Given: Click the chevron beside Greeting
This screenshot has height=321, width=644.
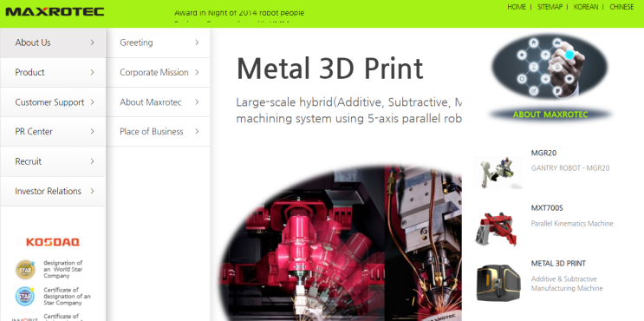Looking at the screenshot, I should pyautogui.click(x=197, y=43).
